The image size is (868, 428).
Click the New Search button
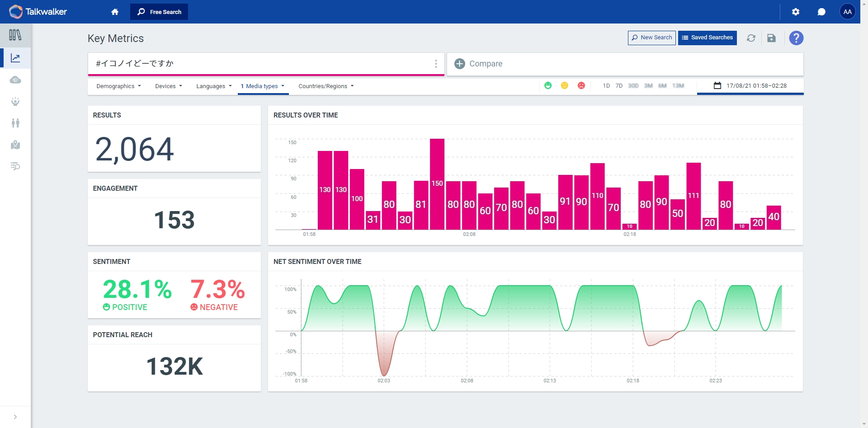pyautogui.click(x=652, y=38)
